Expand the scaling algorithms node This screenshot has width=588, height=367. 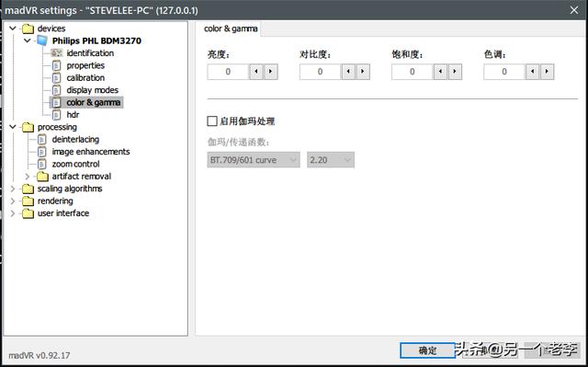tap(13, 189)
